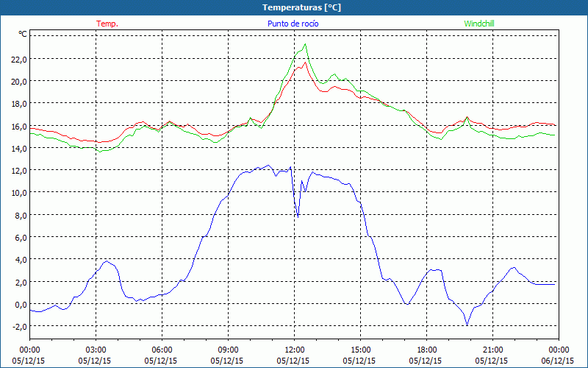588x368 pixels.
Task: Click the 4,0 y-axis value
Action: point(21,260)
